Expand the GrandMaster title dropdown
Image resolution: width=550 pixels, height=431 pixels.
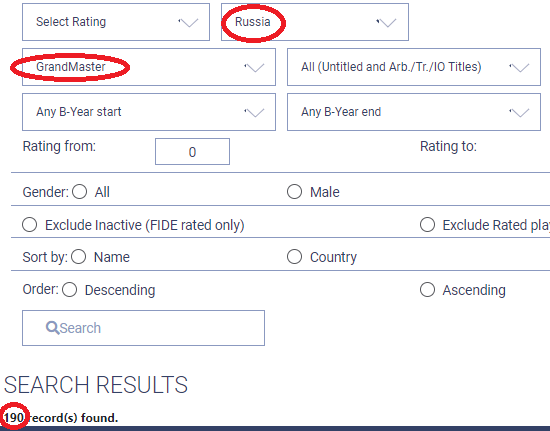click(149, 67)
